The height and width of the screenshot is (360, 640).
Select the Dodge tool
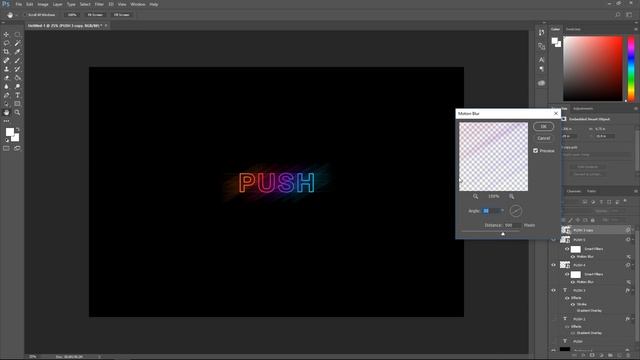point(17,86)
